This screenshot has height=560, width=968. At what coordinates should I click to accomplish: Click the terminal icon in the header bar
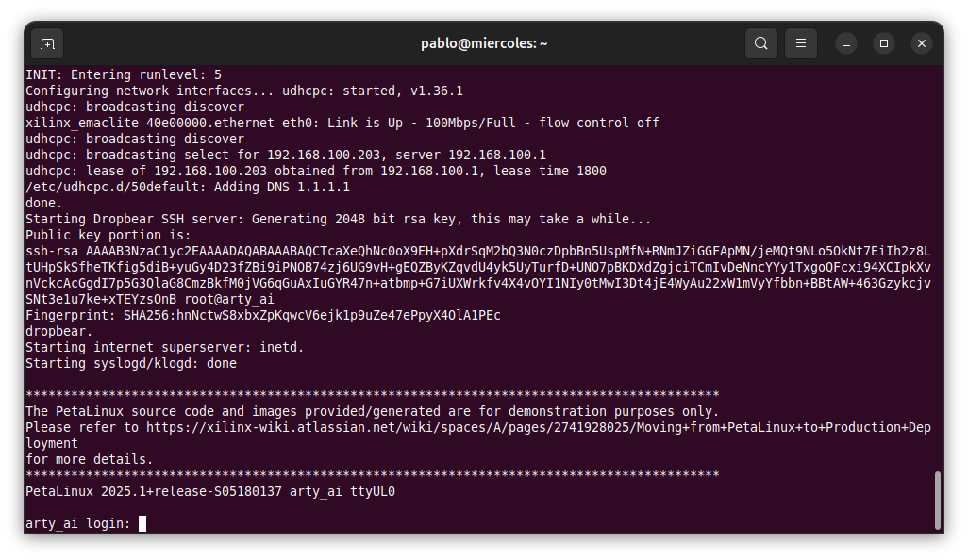coord(47,43)
